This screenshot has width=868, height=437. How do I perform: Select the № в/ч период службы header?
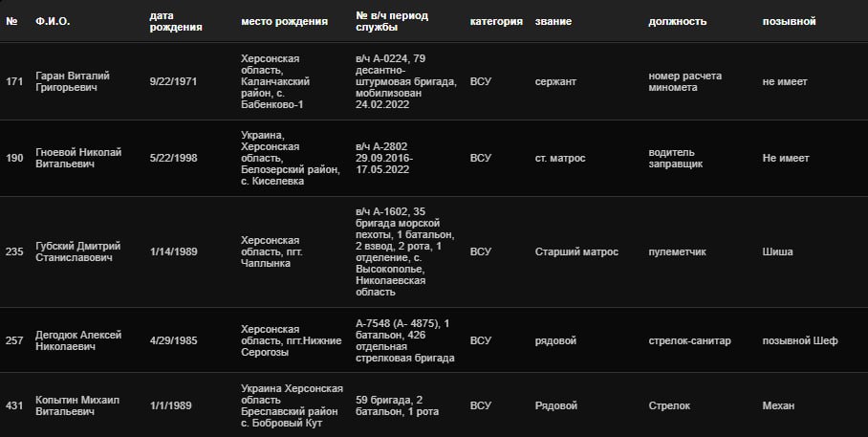pos(392,22)
